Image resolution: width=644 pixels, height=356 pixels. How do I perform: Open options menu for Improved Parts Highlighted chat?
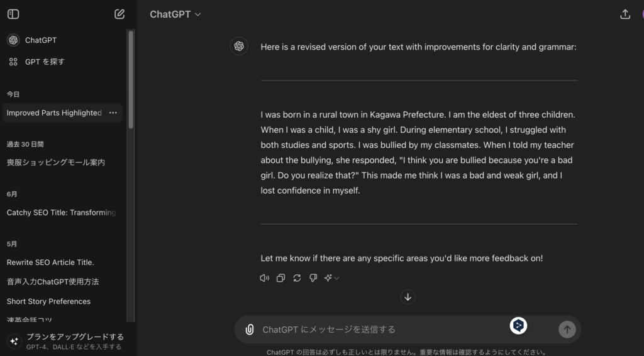113,113
